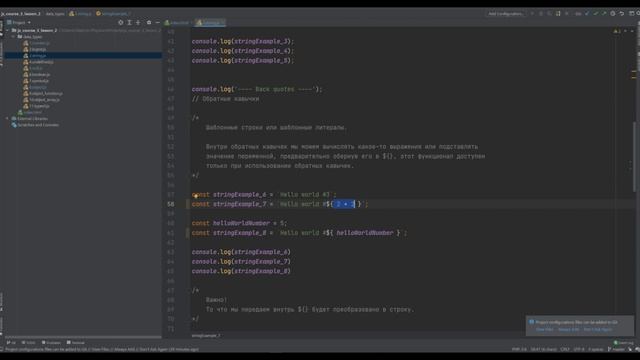Click the editor vertical scrollbar
Viewport: 640px width, 360px height.
(x=634, y=156)
